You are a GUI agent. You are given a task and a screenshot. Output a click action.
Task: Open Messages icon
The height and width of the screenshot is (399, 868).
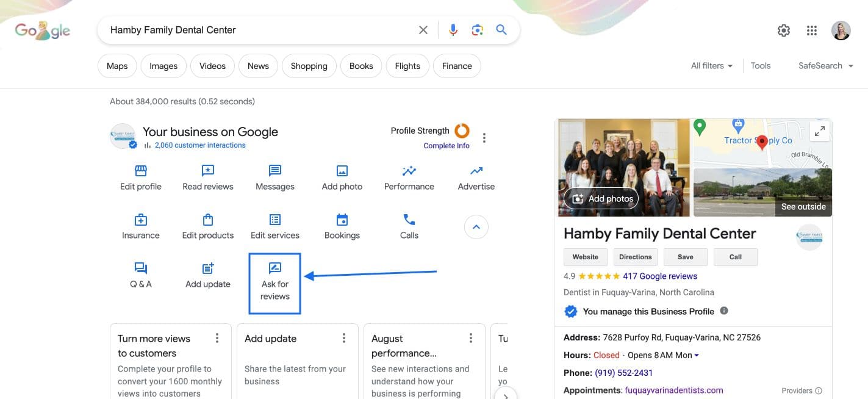(x=275, y=171)
